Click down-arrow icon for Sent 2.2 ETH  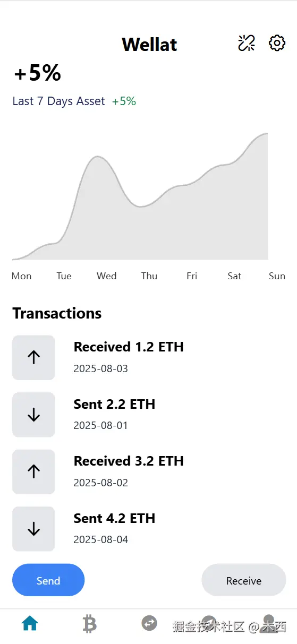[33, 415]
